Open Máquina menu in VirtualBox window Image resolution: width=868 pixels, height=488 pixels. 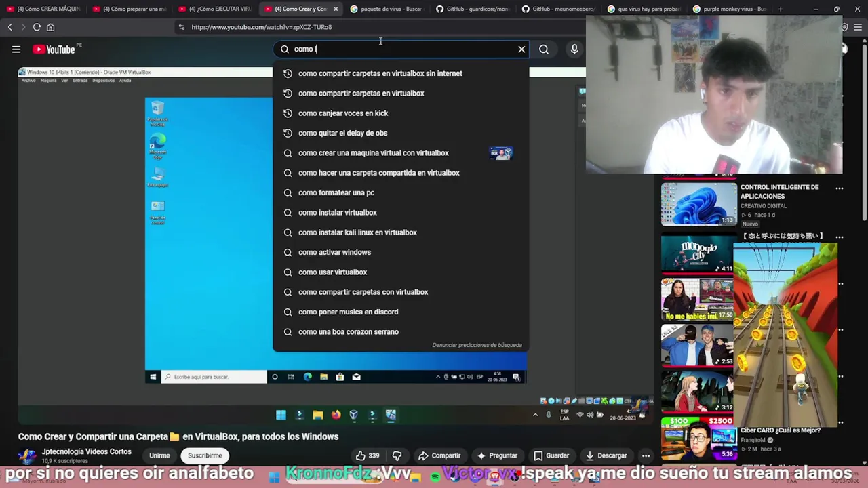(x=48, y=81)
